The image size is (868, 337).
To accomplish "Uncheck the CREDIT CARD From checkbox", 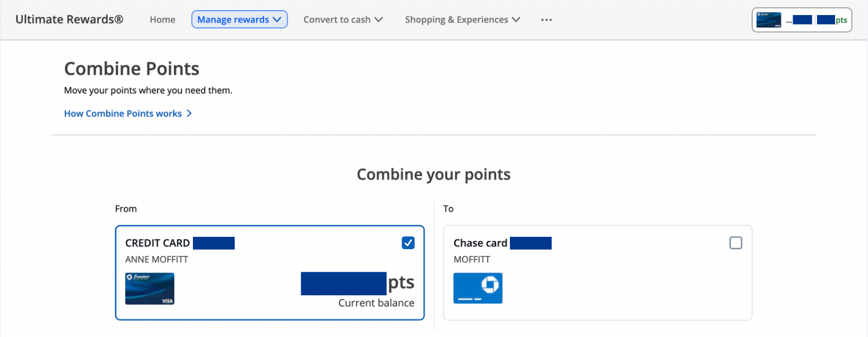I will tap(408, 243).
